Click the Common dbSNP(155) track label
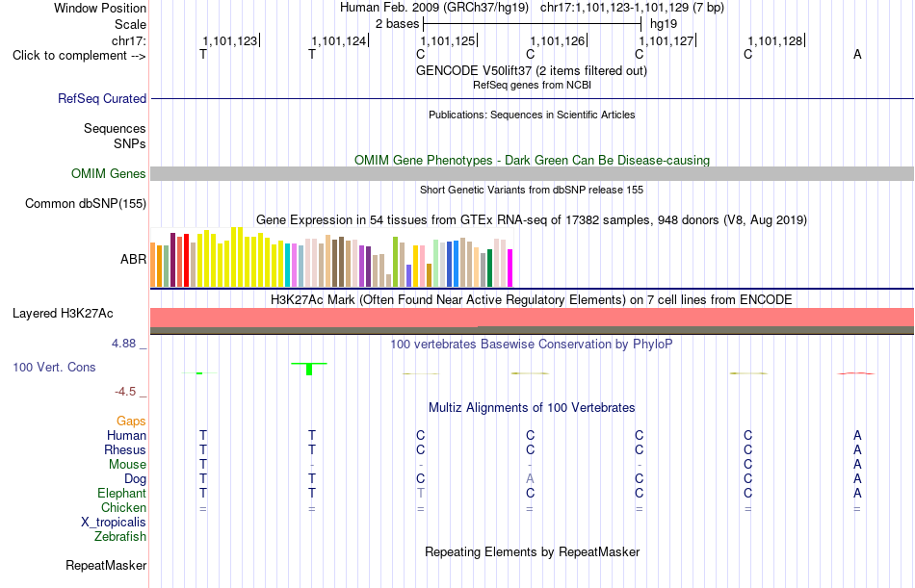The image size is (915, 588). point(86,204)
